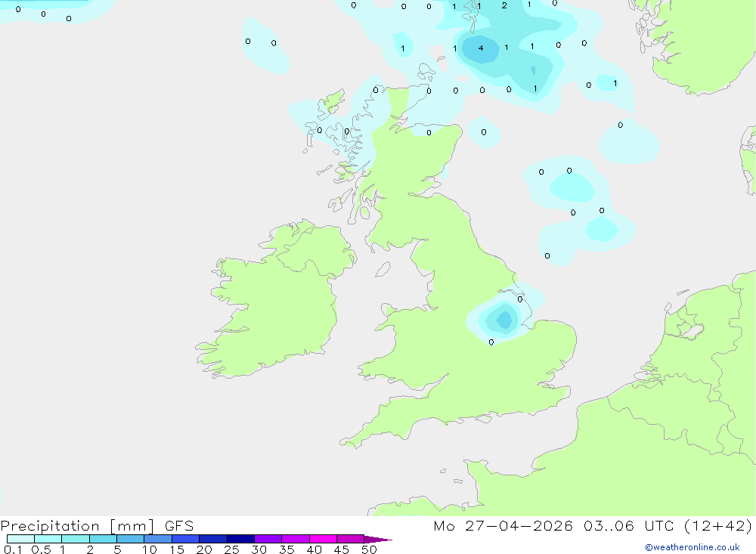756x554 pixels.
Task: Click the Precipitation [mm] title text
Action: tap(77, 525)
